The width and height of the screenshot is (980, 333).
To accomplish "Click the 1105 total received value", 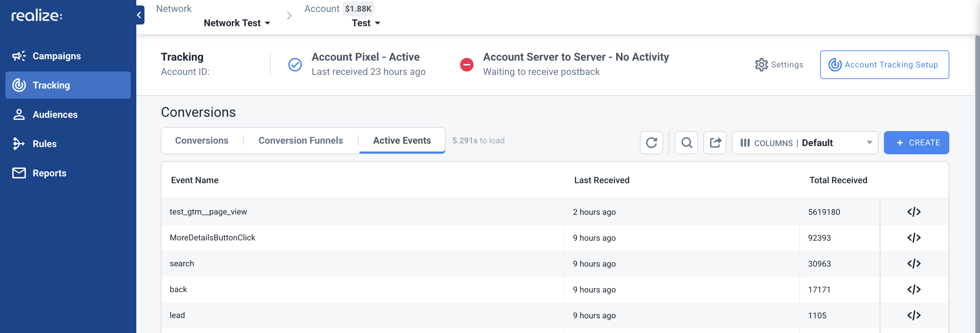I will tap(817, 316).
